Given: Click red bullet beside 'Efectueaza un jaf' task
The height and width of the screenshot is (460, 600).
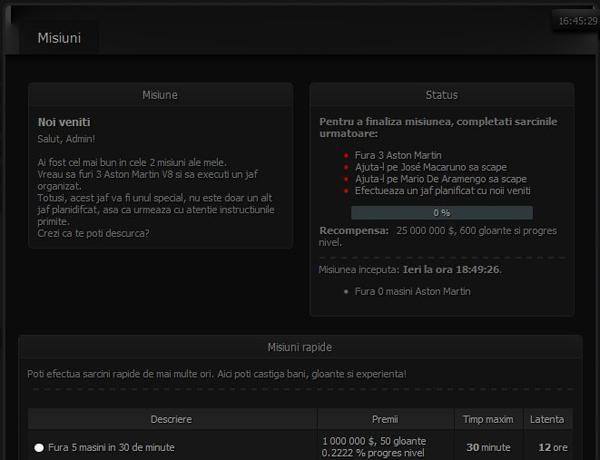Looking at the screenshot, I should point(345,190).
